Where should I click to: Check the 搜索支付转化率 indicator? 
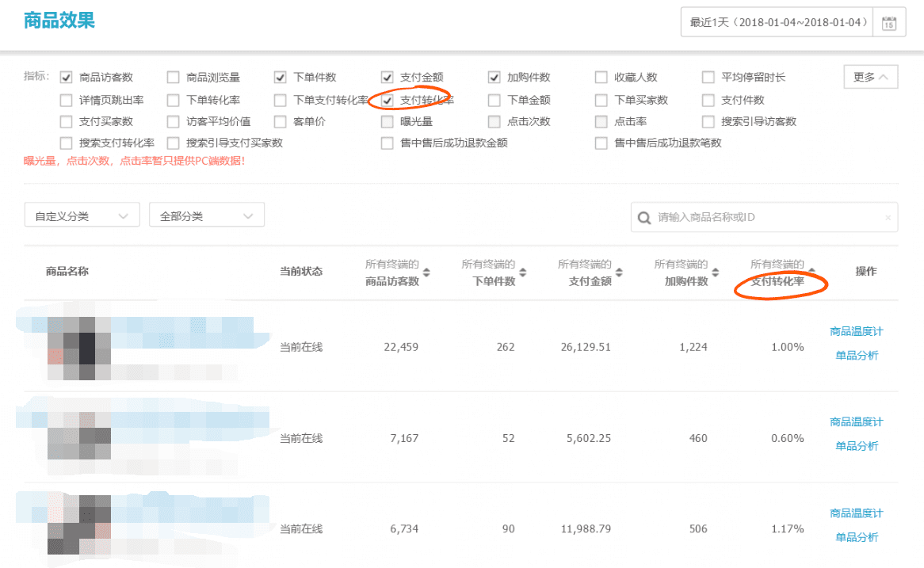66,143
